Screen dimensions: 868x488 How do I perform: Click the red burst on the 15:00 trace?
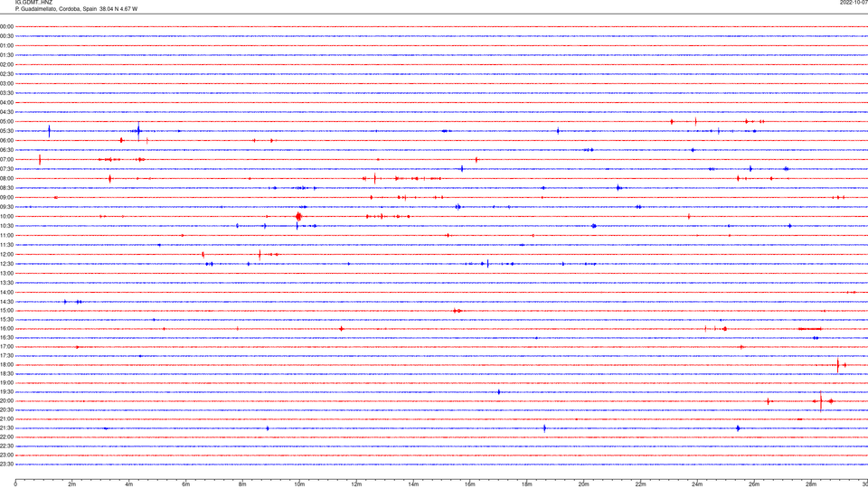[458, 311]
